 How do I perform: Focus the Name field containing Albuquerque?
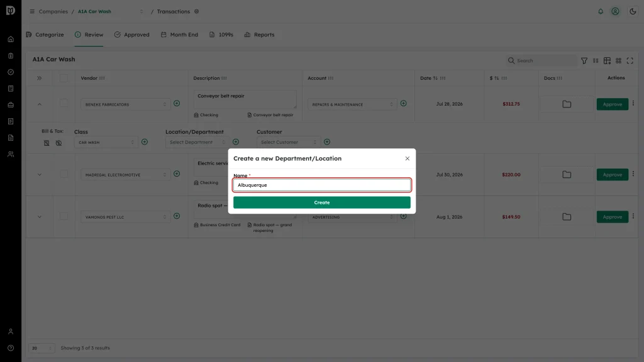[321, 185]
